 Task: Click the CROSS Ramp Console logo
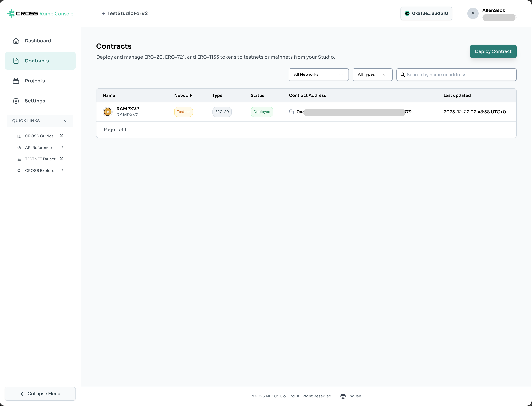click(40, 14)
